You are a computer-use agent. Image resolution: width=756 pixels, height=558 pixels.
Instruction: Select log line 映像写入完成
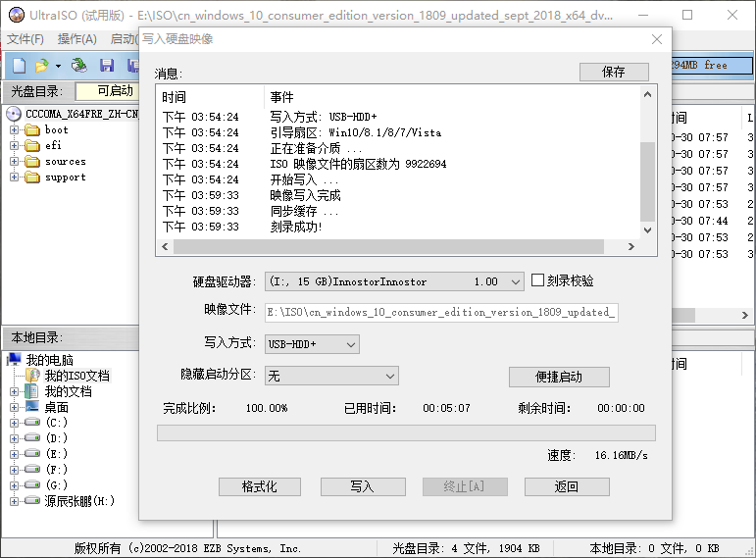click(x=305, y=195)
